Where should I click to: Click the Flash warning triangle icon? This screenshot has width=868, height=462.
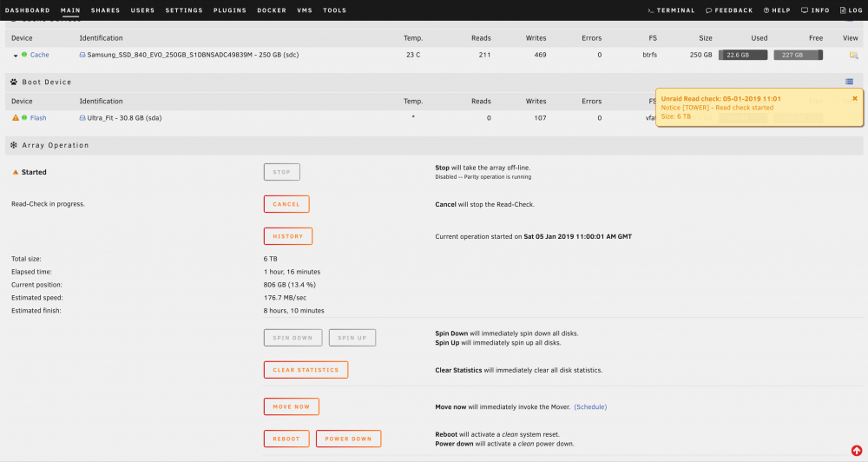coord(16,117)
